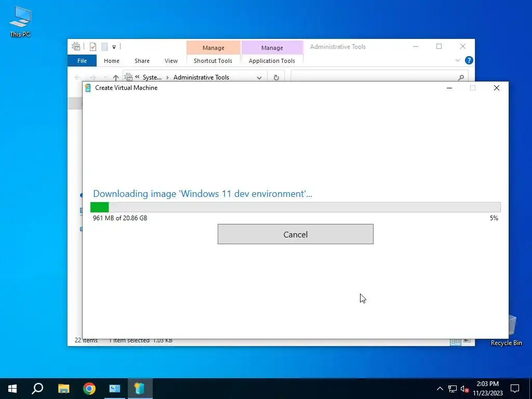This screenshot has width=532, height=399.
Task: Click the New folder quick access icon
Action: (104, 47)
